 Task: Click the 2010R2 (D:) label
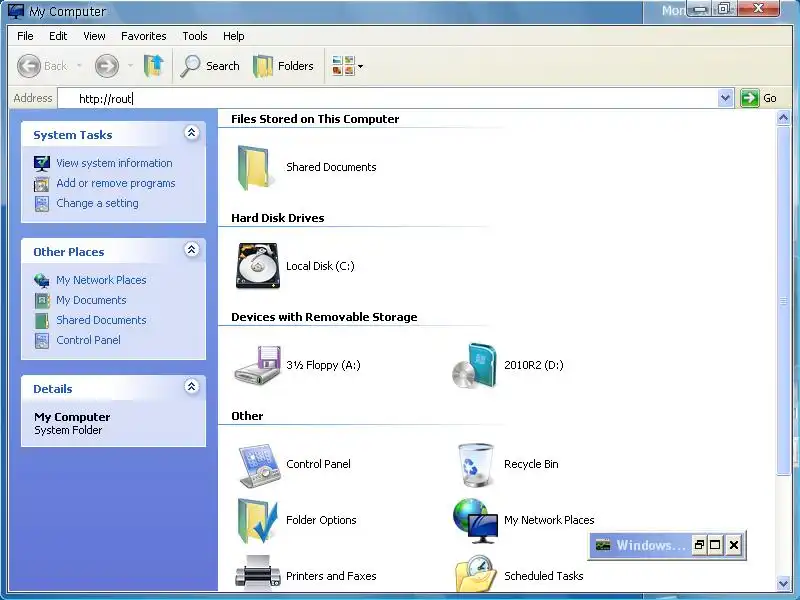pos(534,365)
